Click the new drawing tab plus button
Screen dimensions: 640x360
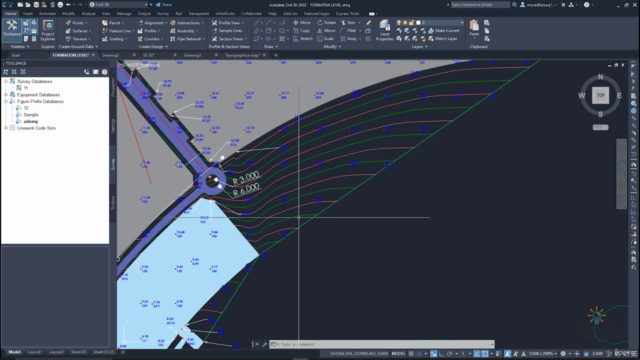276,55
